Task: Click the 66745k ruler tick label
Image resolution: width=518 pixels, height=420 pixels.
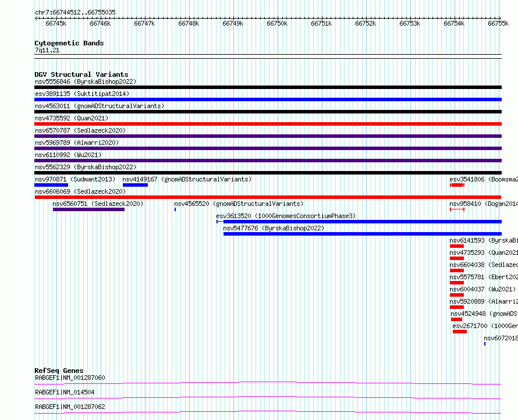Action: (x=56, y=23)
